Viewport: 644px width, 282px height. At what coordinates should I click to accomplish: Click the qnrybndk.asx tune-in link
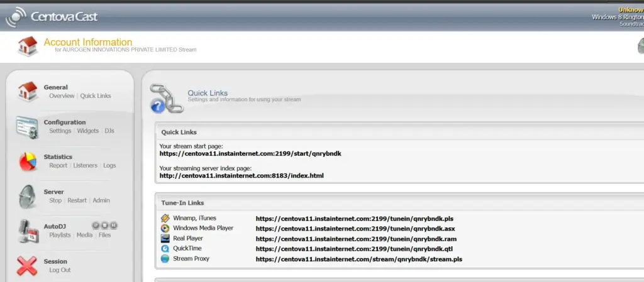[355, 229]
